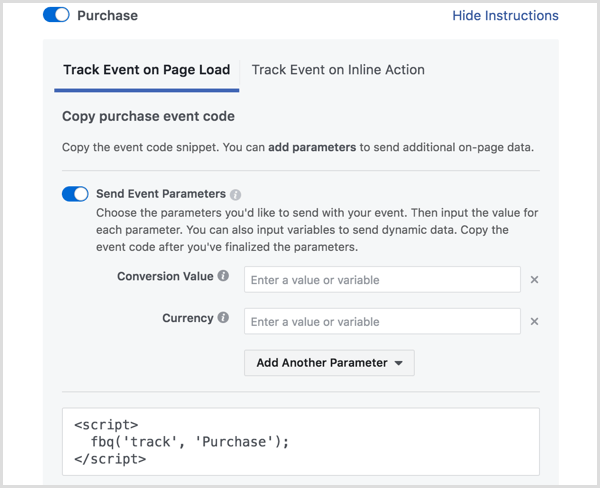Click Hide Instructions link
This screenshot has height=488, width=600.
pyautogui.click(x=505, y=16)
